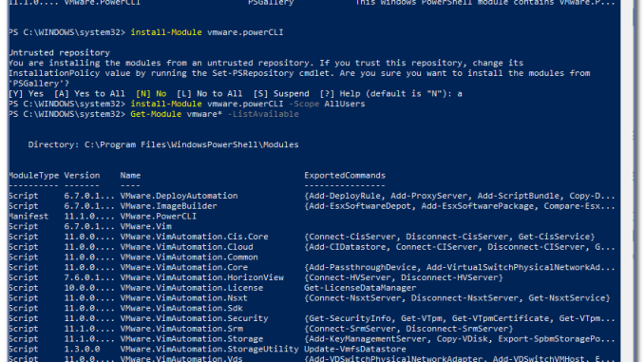
Task: Click the VMware.VimAutomation.HorizonView module name
Action: [x=201, y=277]
